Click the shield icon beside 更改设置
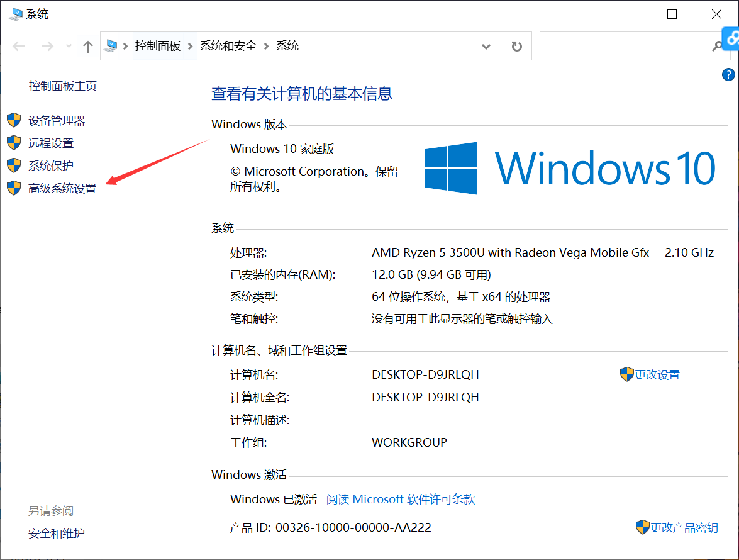 coord(627,374)
